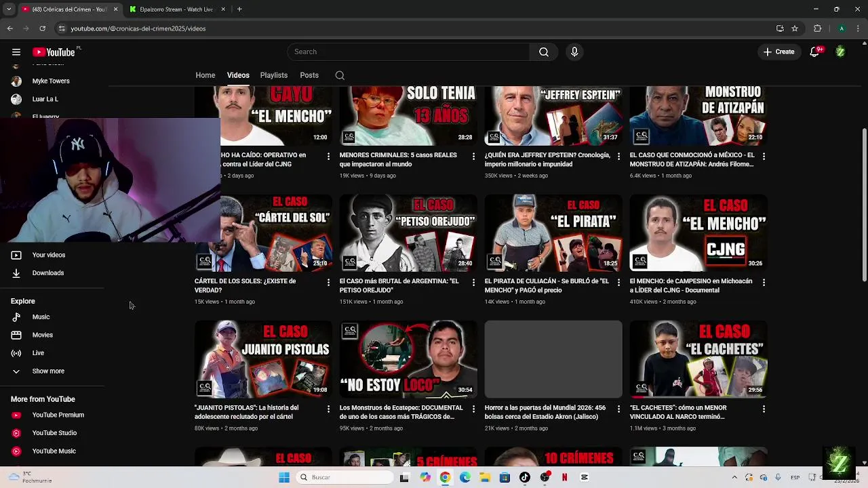Open TikTok from the taskbar
The height and width of the screenshot is (488, 868).
pos(524,477)
